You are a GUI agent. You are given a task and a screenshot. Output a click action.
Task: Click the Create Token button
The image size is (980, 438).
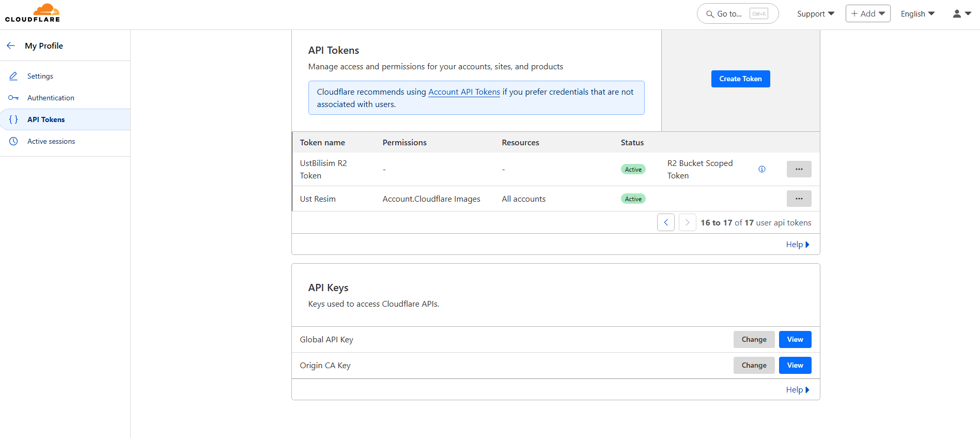(740, 79)
